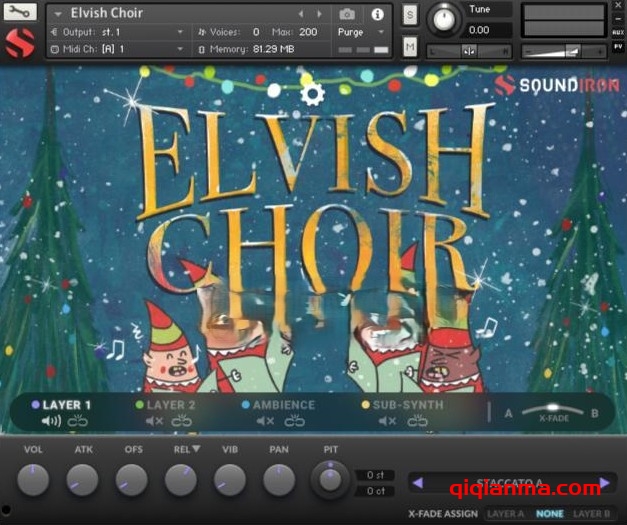The width and height of the screenshot is (627, 525).
Task: Assign X-Fade to Layer A
Action: [x=505, y=514]
